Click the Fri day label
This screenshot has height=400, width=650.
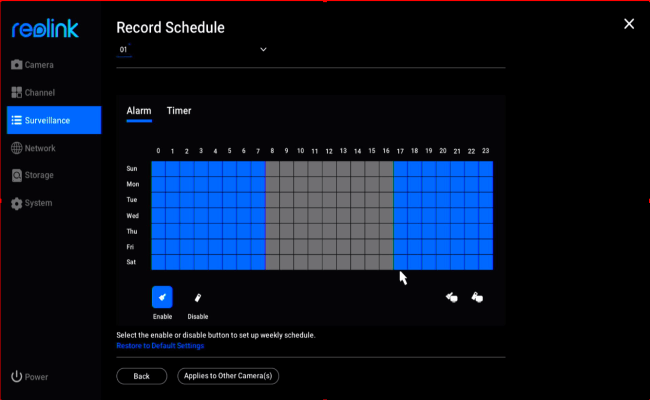click(x=130, y=247)
